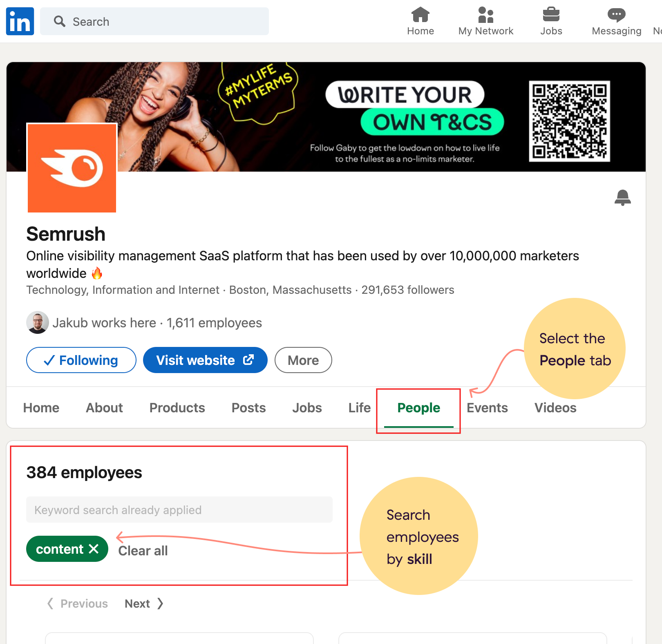Open the Life tab

tap(360, 408)
